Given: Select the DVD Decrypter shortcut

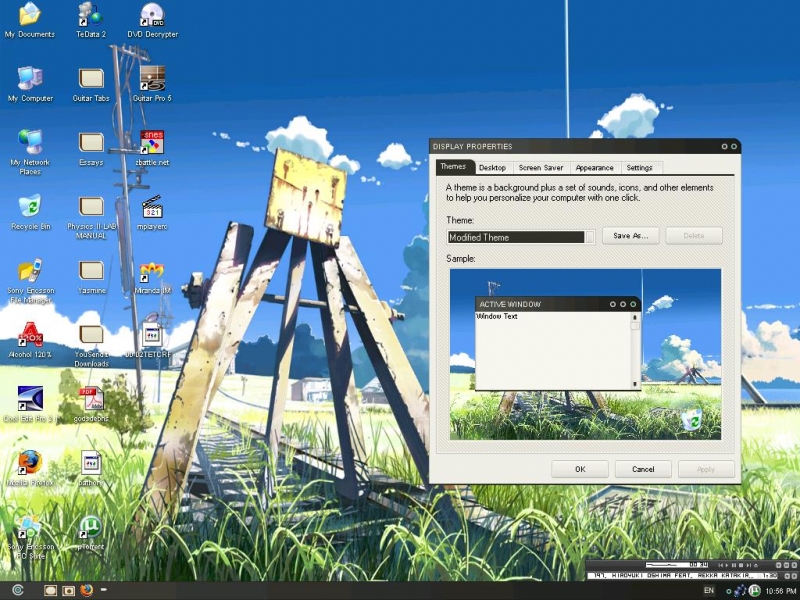Looking at the screenshot, I should pyautogui.click(x=152, y=20).
